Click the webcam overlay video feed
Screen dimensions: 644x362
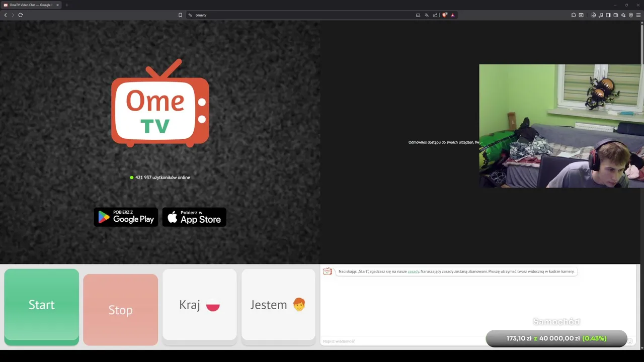(x=561, y=126)
